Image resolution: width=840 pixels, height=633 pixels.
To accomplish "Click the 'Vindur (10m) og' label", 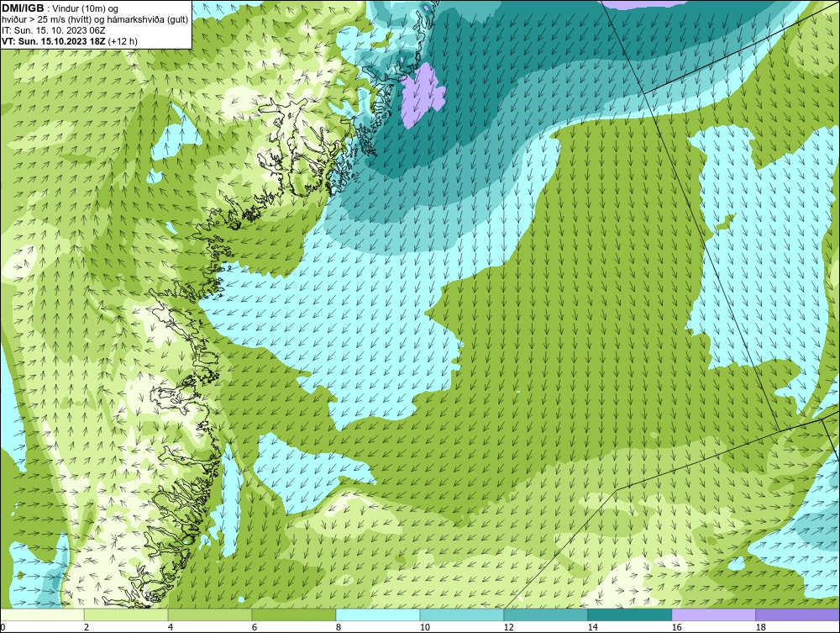I will click(x=85, y=9).
